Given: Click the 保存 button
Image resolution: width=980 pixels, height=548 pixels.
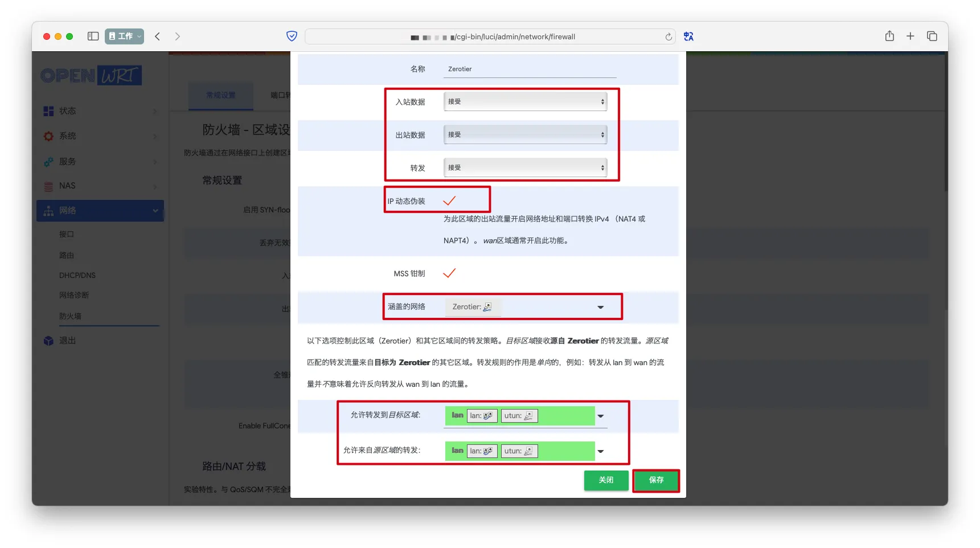Looking at the screenshot, I should pyautogui.click(x=656, y=480).
